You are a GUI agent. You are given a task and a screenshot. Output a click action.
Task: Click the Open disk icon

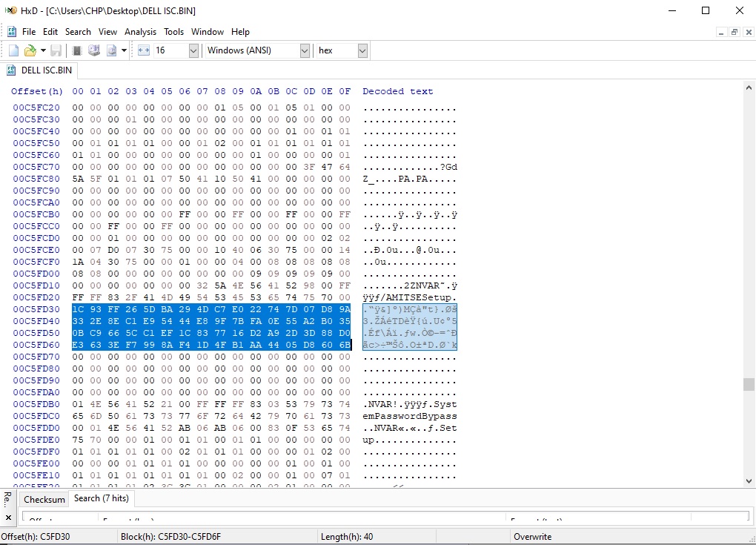pyautogui.click(x=94, y=50)
